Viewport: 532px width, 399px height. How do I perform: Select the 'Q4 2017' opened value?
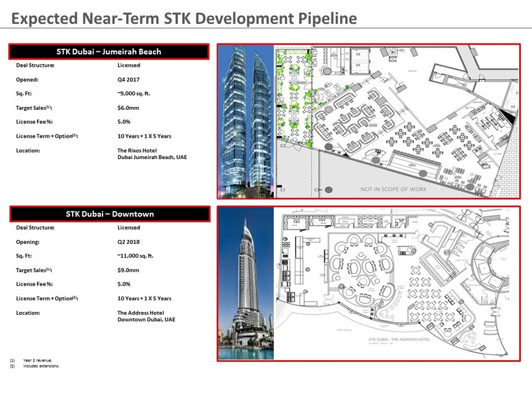tap(128, 80)
